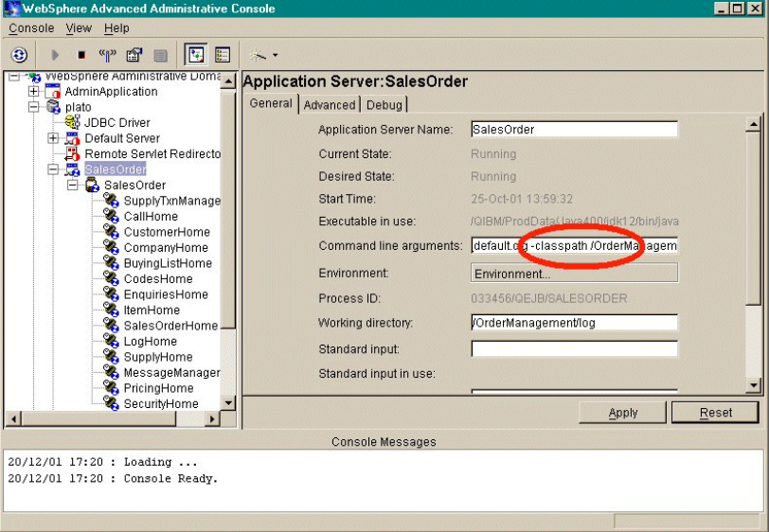Select PricingHome in the tree
The height and width of the screenshot is (532, 769).
click(158, 388)
